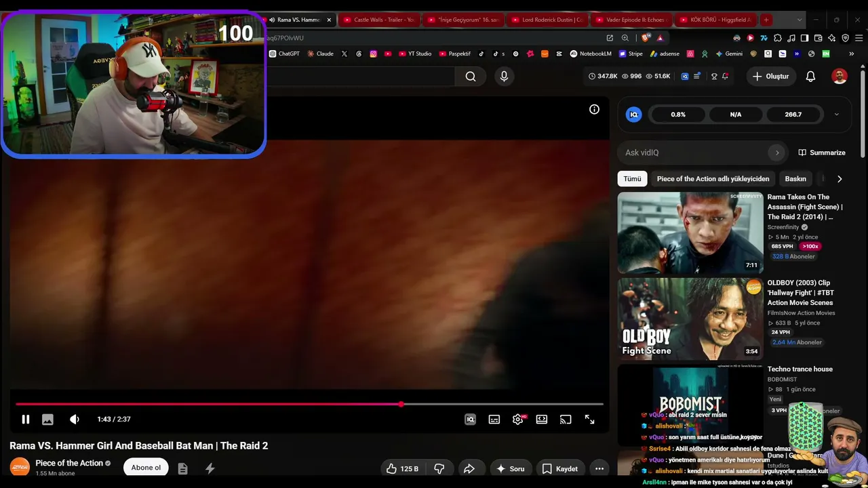The image size is (868, 488).
Task: Open the screenshot image icon in player controls
Action: coord(47,420)
